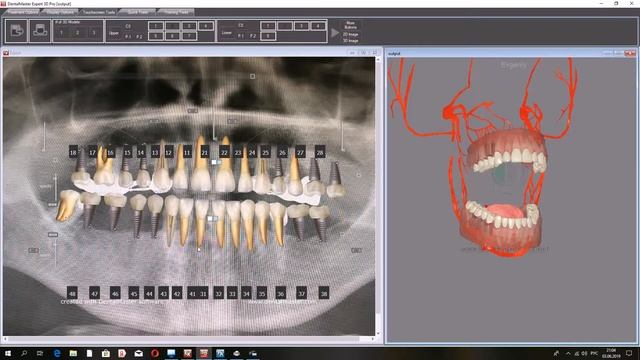Screen dimensions: 640x360
Task: Launch Microsoft Edge from the taskbar
Action: pyautogui.click(x=57, y=353)
